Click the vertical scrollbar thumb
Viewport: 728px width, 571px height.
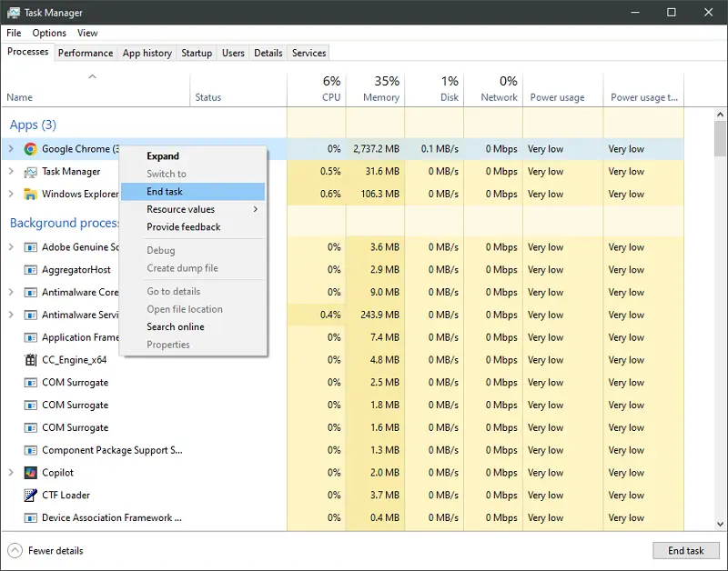pos(720,139)
